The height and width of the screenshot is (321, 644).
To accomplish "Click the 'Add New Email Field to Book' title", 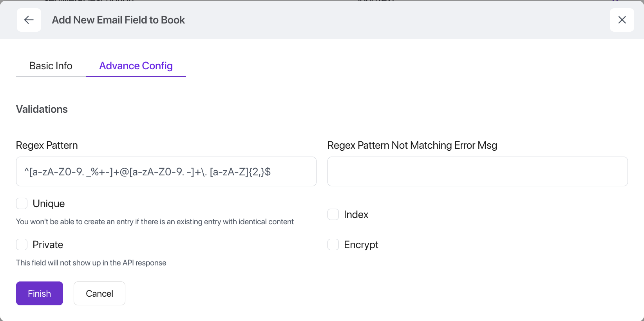I will (118, 20).
